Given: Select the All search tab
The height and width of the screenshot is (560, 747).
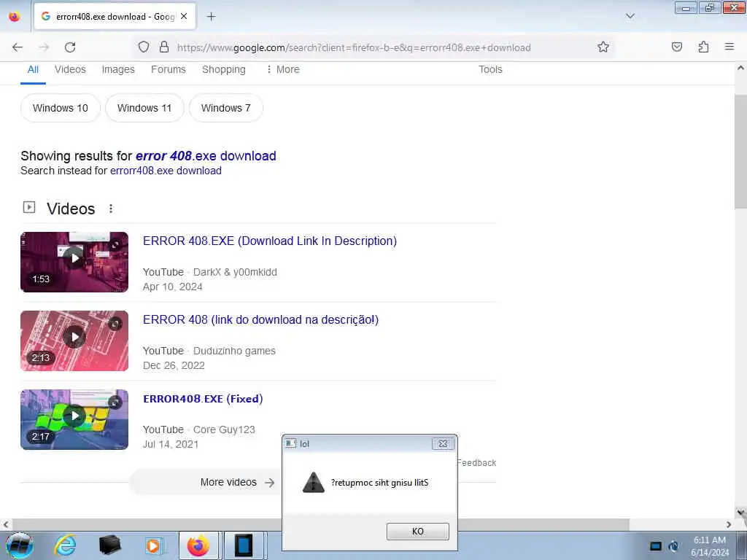Looking at the screenshot, I should pyautogui.click(x=33, y=69).
